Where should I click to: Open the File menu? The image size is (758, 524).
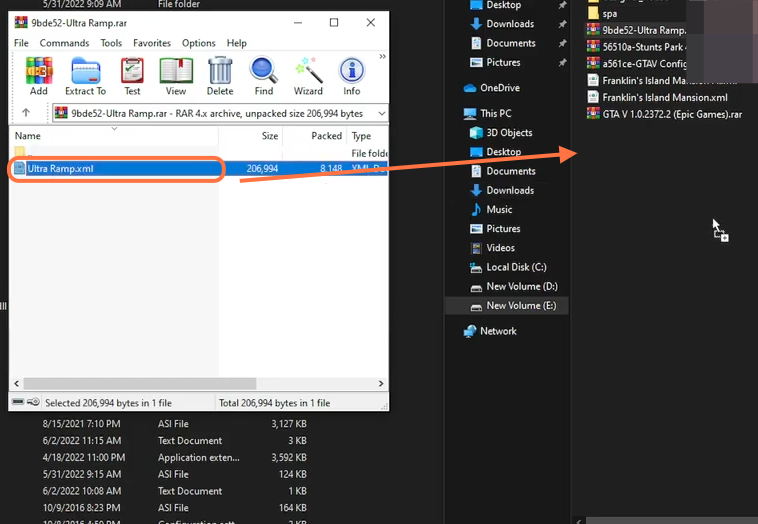point(21,43)
